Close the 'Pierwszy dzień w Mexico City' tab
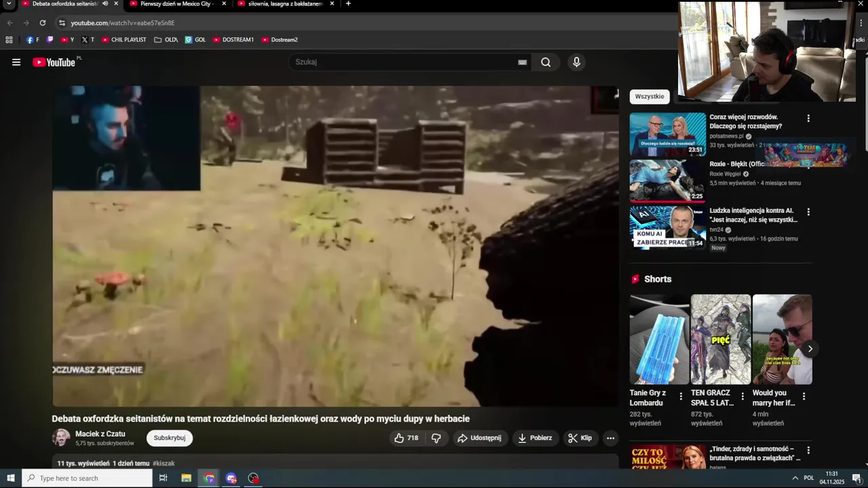This screenshot has width=868, height=488. pos(224,3)
